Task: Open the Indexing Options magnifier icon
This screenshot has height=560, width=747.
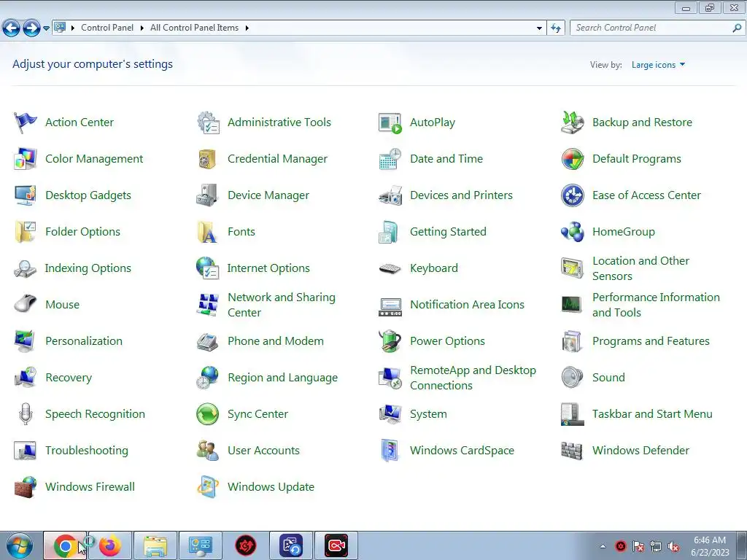Action: 26,268
